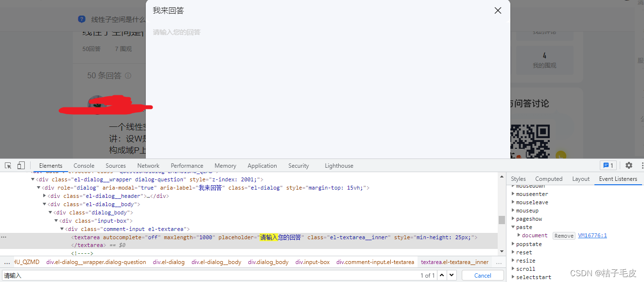Select the div.input-box breadcrumb
644x282 pixels.
click(313, 262)
